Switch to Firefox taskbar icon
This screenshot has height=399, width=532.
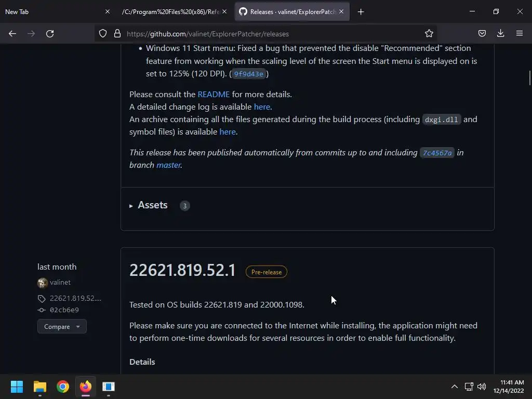pyautogui.click(x=86, y=387)
